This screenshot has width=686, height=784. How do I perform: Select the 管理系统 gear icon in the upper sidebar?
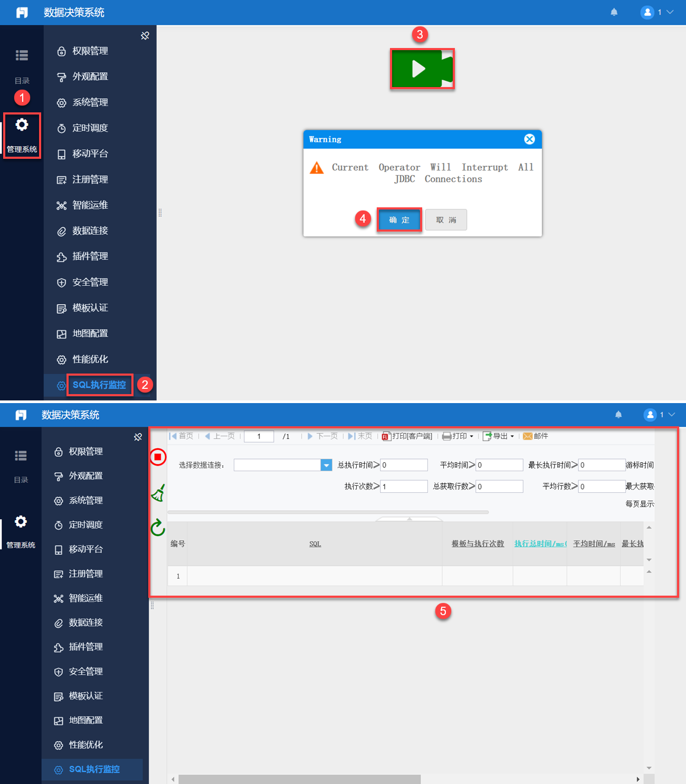tap(22, 125)
